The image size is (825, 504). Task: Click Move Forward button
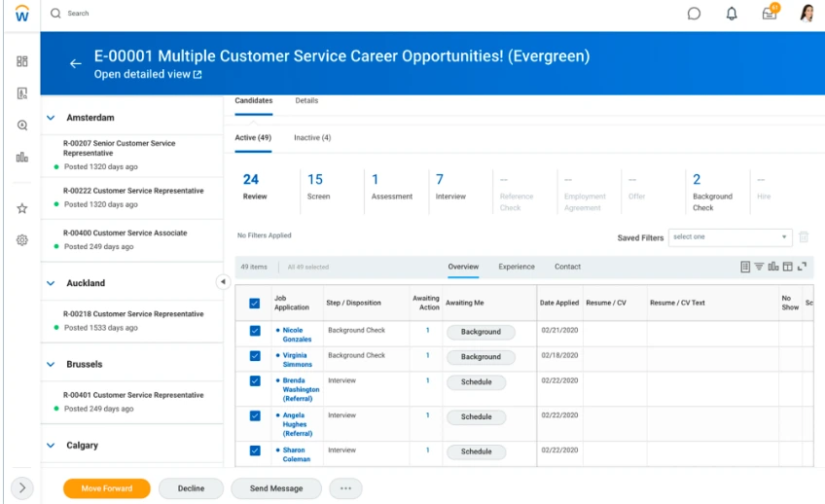pyautogui.click(x=107, y=488)
